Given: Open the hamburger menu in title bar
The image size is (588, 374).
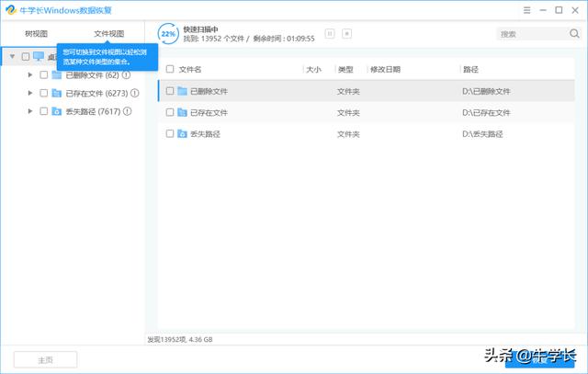Looking at the screenshot, I should coord(526,10).
